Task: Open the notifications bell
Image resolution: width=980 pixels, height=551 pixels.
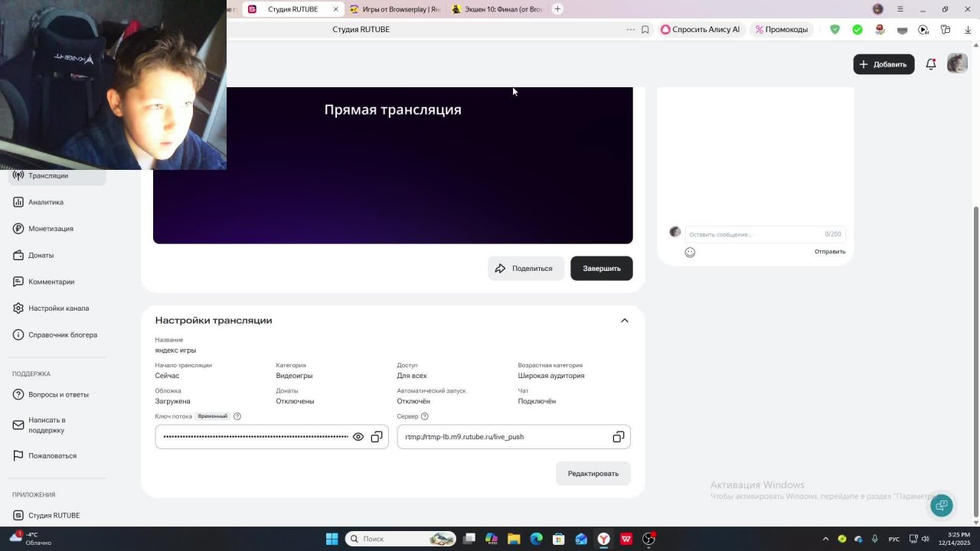Action: click(931, 64)
